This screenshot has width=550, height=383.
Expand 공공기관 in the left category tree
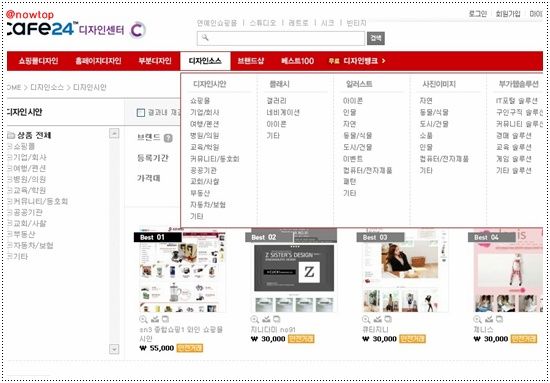tap(9, 212)
